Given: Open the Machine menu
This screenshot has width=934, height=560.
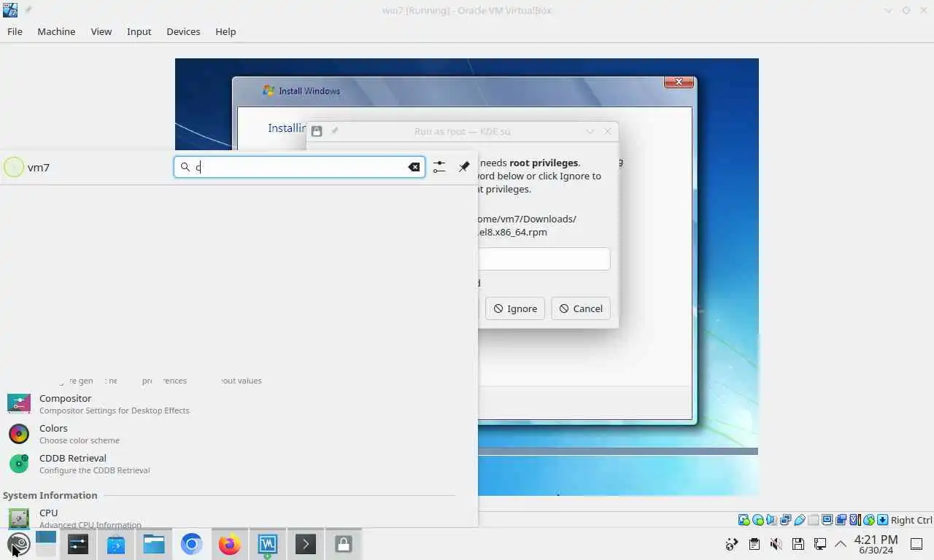Looking at the screenshot, I should 56,31.
